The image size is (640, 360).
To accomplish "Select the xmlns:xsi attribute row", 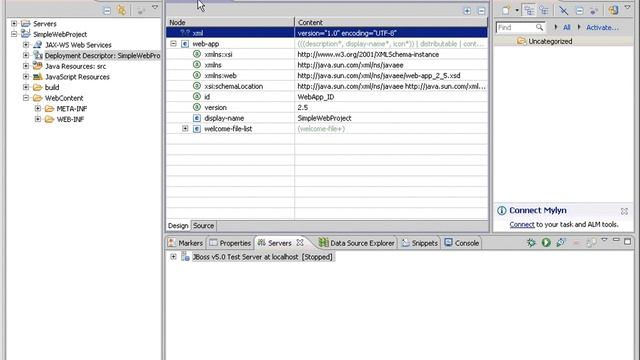I will pyautogui.click(x=327, y=54).
